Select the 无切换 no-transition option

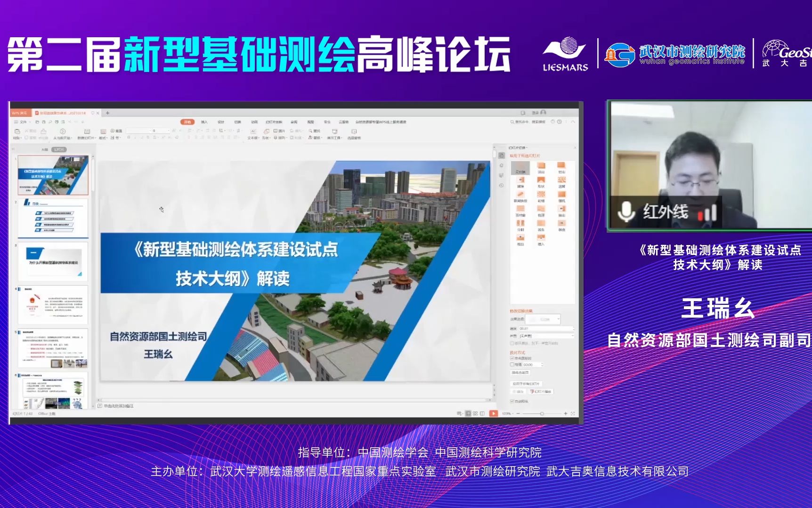(520, 168)
